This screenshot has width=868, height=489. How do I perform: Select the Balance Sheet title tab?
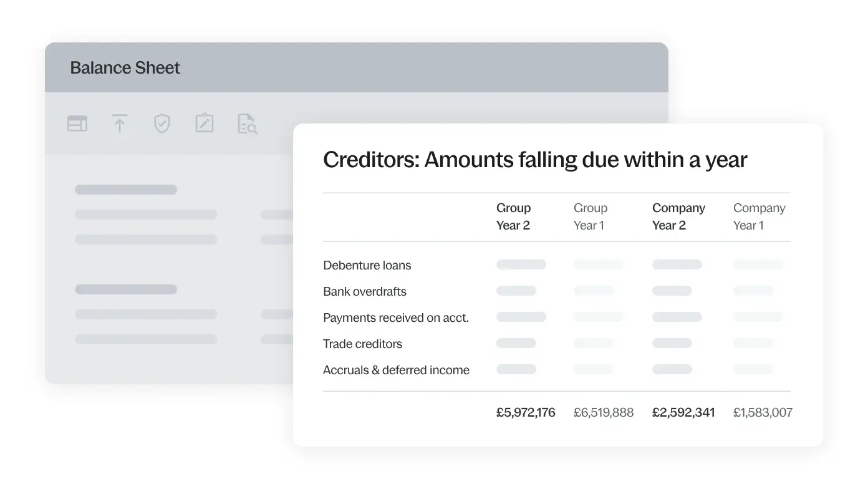click(125, 68)
